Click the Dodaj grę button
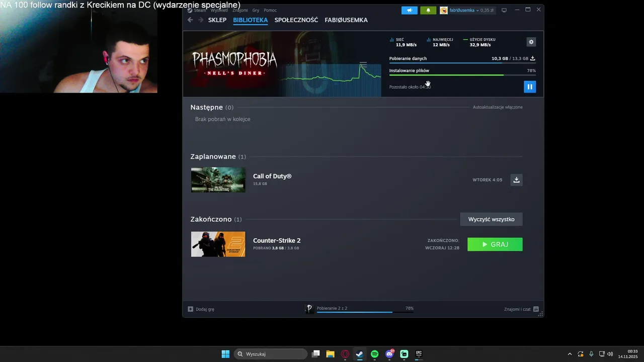 click(201, 309)
